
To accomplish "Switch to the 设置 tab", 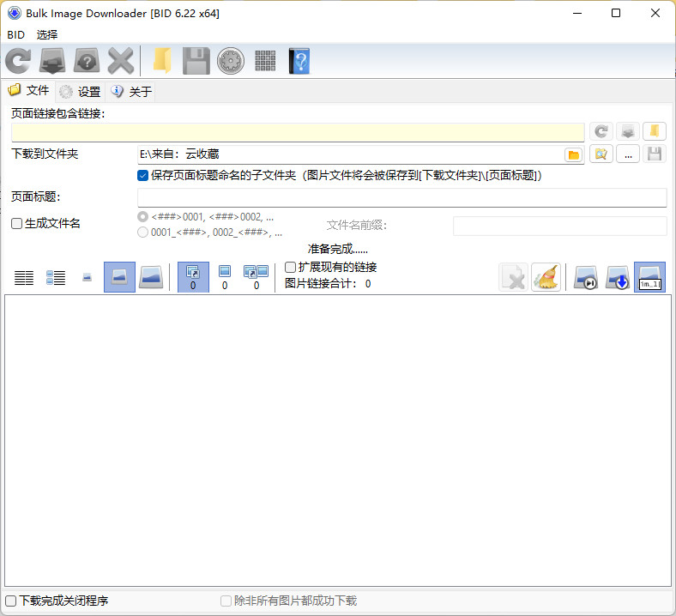I will (80, 92).
